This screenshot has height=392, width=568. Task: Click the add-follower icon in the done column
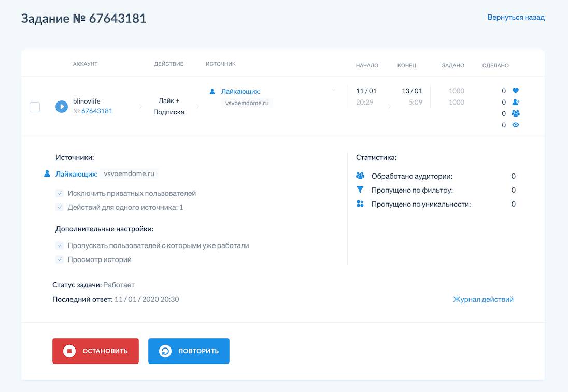coord(515,102)
